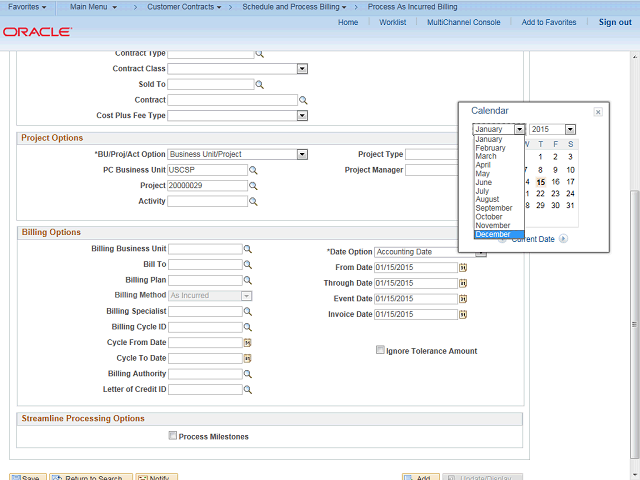640x480 pixels.
Task: Open calendar icon for From Date
Action: (x=463, y=268)
